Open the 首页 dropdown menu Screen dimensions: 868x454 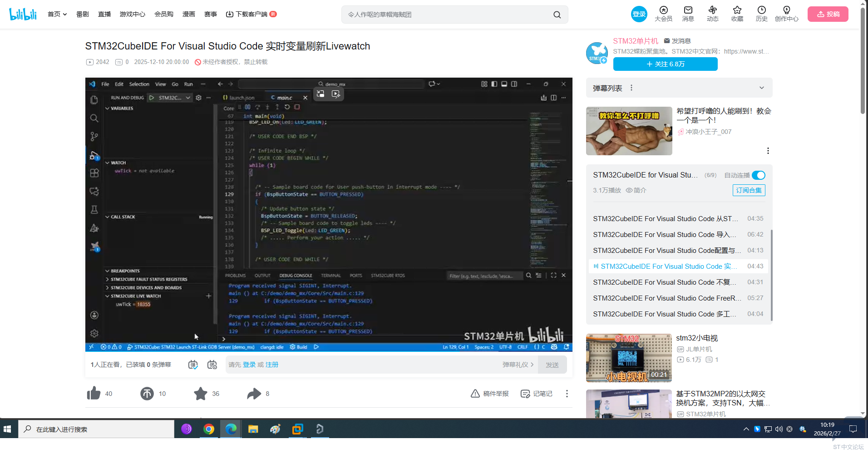[x=57, y=14]
